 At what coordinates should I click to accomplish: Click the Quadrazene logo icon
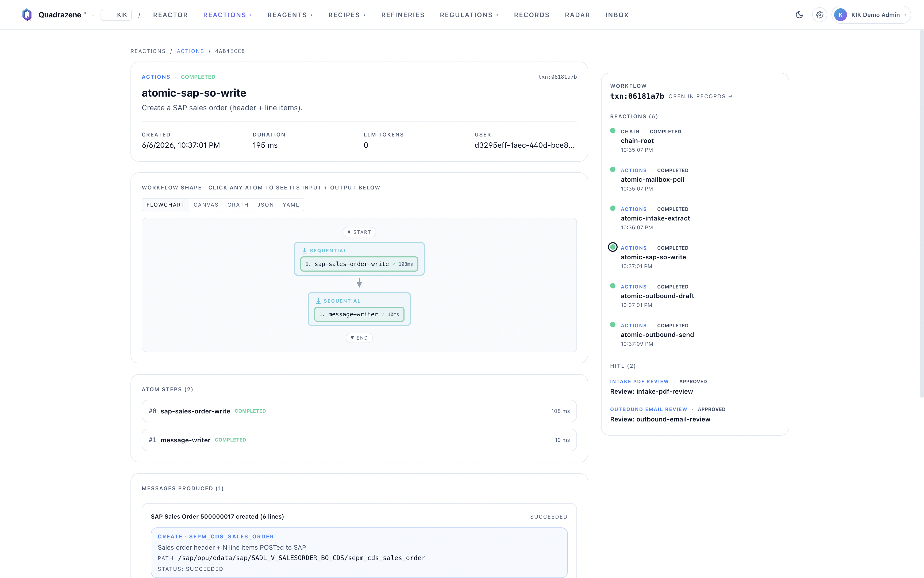click(27, 14)
